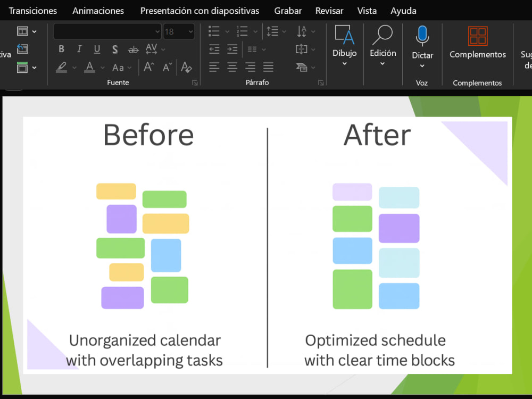Open the font name combo box
This screenshot has width=532, height=399.
(107, 31)
